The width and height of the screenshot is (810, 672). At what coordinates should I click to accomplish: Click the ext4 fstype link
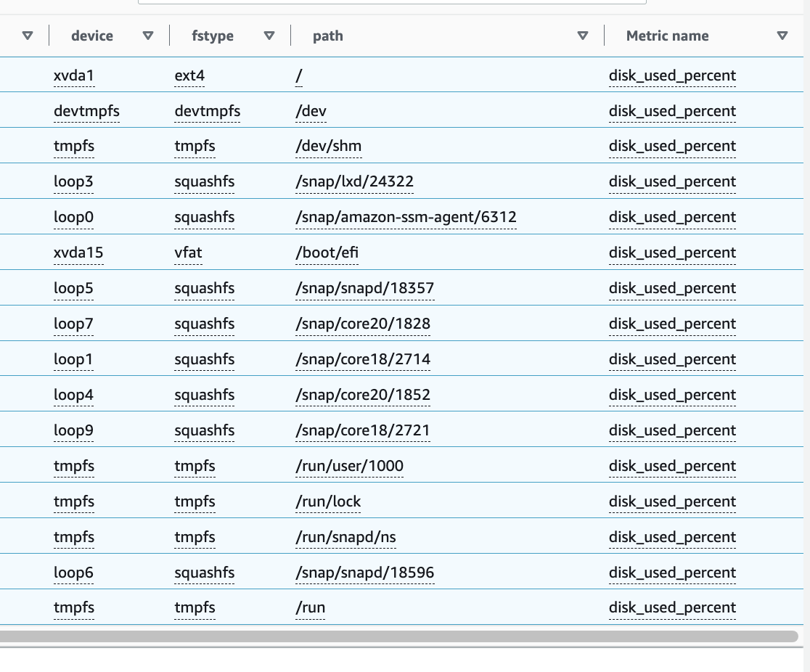[189, 75]
